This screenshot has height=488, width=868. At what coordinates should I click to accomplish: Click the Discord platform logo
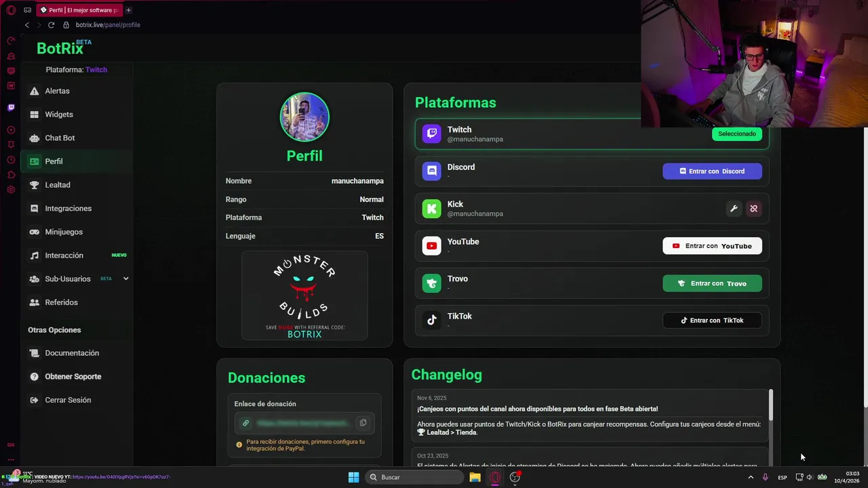point(431,171)
